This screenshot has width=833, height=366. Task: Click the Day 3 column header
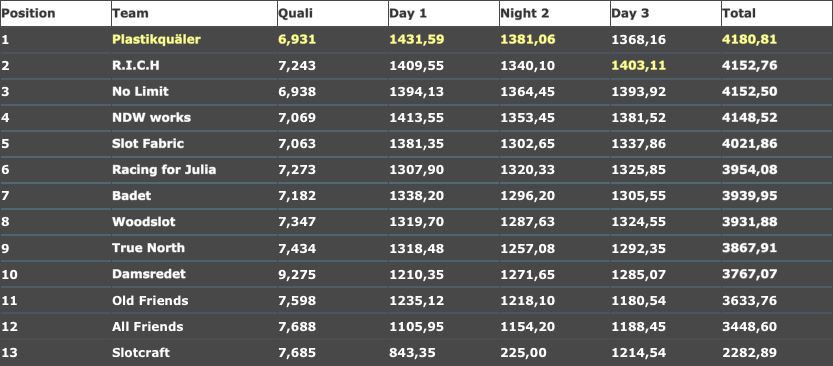click(630, 13)
